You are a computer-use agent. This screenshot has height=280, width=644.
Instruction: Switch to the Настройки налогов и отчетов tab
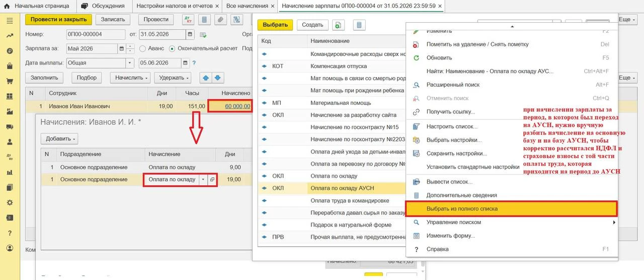[x=177, y=6]
